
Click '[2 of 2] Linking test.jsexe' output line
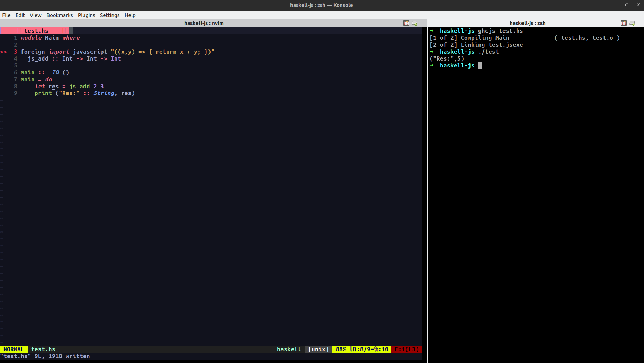click(476, 45)
